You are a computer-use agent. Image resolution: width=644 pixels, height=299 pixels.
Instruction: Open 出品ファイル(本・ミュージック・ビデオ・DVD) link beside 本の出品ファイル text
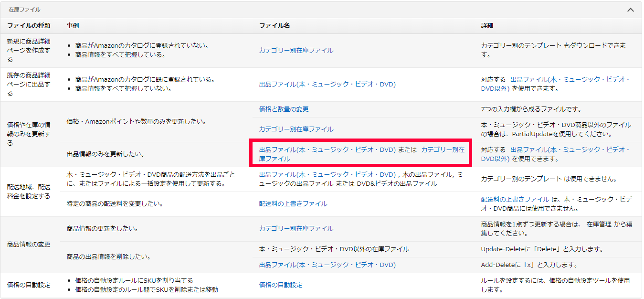[x=327, y=174]
